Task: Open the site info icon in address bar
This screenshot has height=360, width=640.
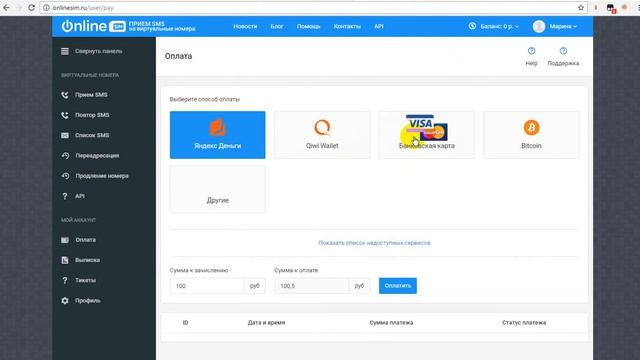Action: tap(46, 7)
